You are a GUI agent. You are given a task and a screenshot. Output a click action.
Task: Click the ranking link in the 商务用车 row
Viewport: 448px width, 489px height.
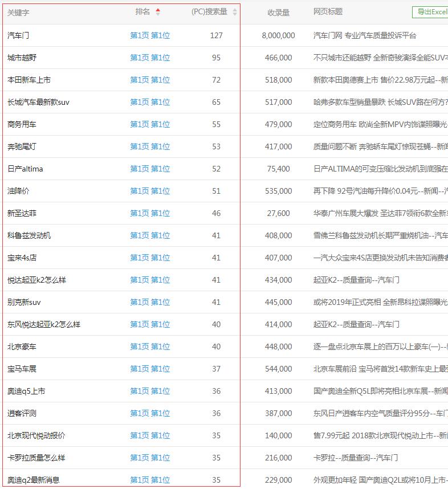point(150,124)
